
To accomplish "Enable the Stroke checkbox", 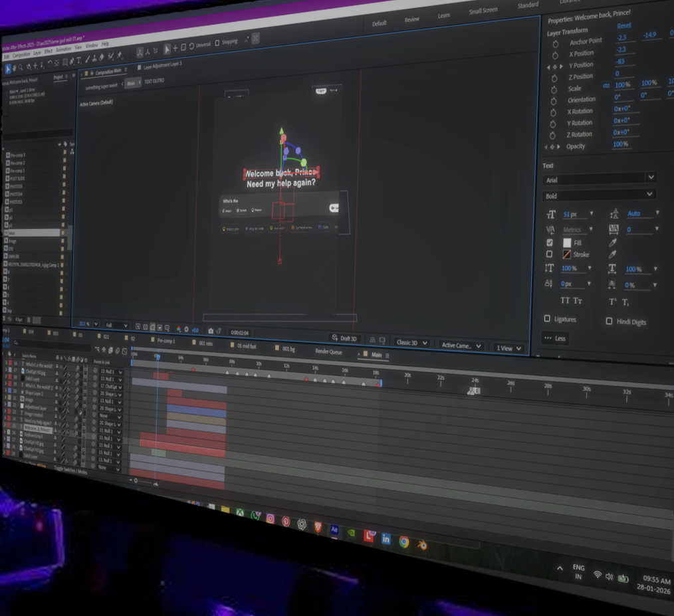I will tap(549, 254).
